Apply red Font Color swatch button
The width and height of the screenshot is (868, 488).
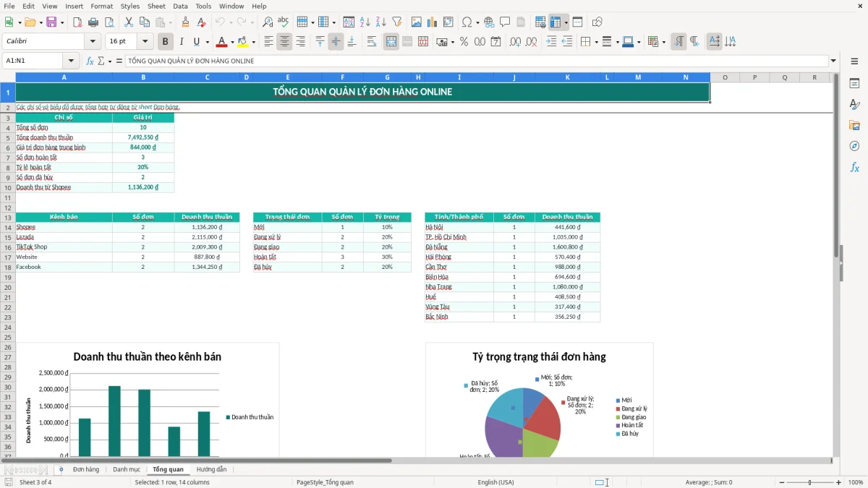tap(221, 42)
